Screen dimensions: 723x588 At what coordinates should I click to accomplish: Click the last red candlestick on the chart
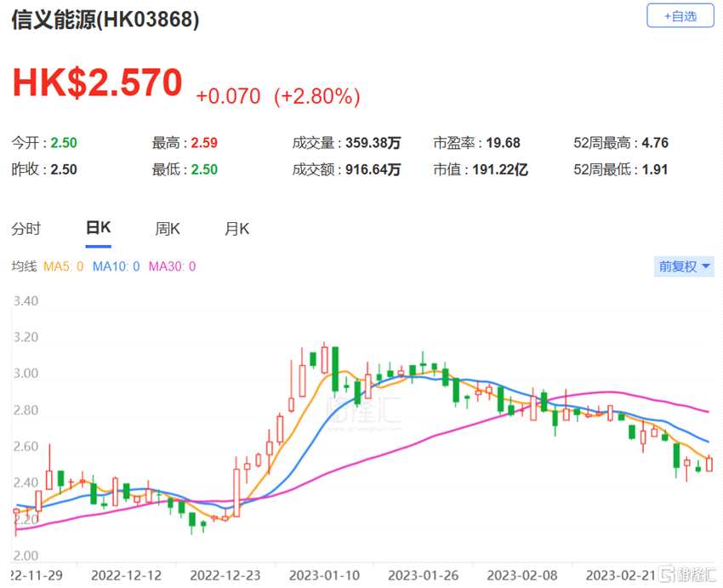pyautogui.click(x=709, y=464)
